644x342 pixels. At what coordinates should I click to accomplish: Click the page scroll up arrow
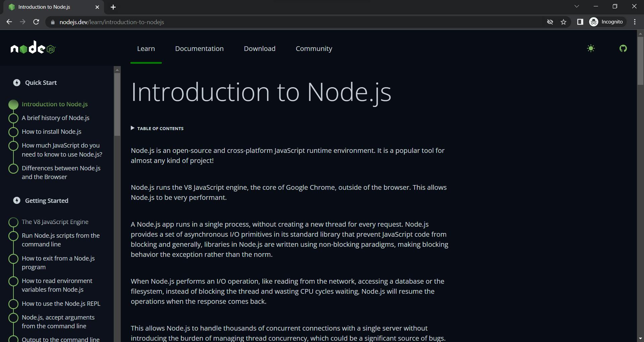pyautogui.click(x=640, y=33)
